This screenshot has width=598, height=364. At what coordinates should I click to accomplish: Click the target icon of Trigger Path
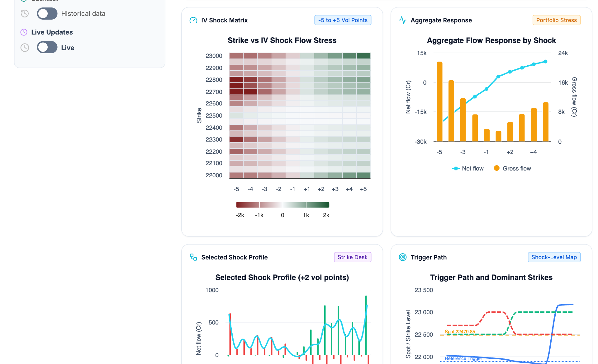403,257
